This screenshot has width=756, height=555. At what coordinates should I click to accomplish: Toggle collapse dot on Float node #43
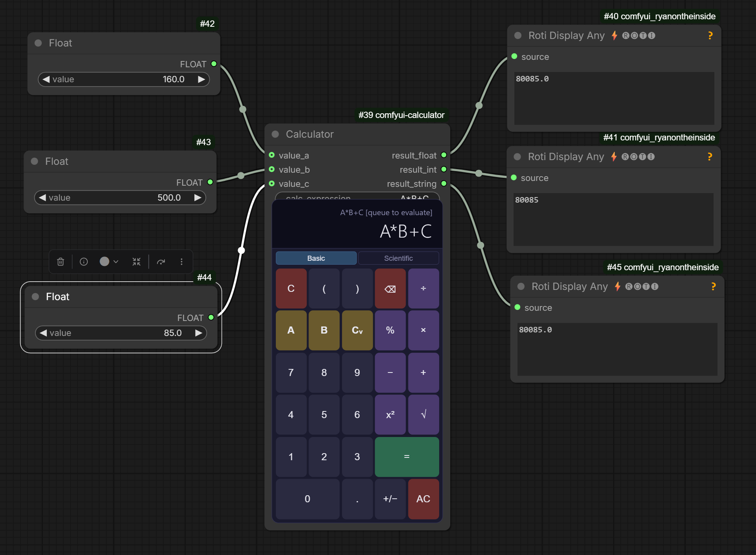[x=35, y=161]
